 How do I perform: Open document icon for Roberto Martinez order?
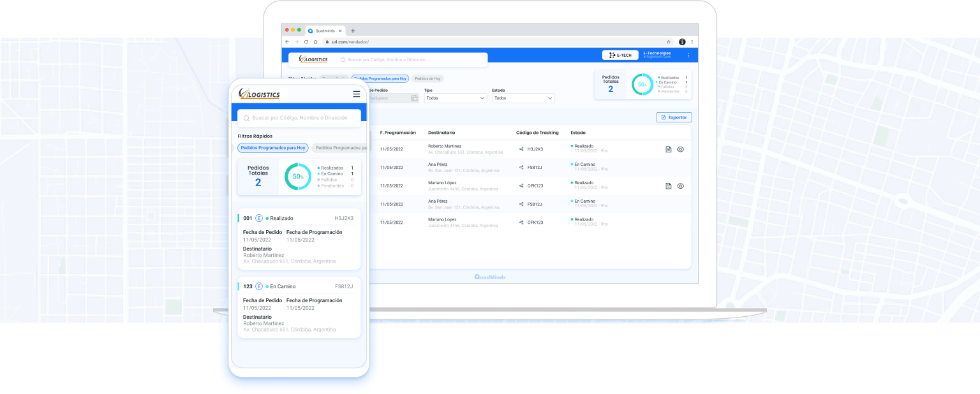tap(668, 149)
